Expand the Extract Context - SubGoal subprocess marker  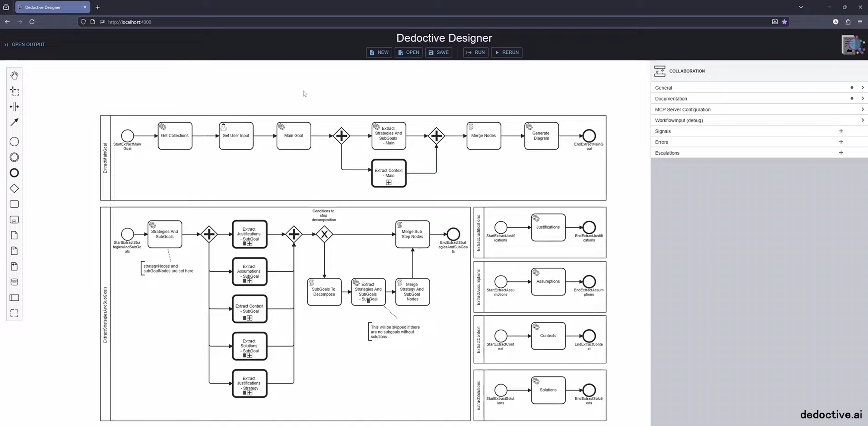click(249, 318)
